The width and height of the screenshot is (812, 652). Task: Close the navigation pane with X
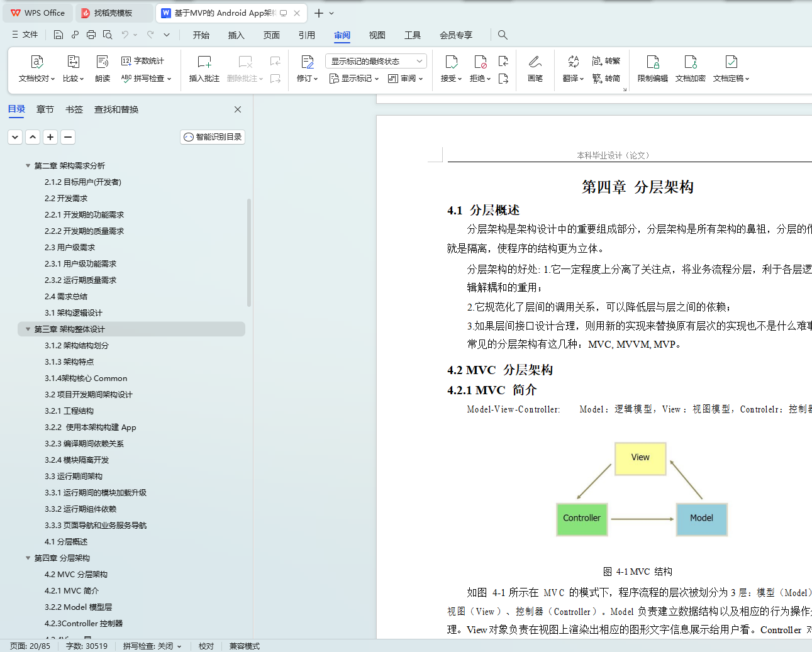coord(238,109)
